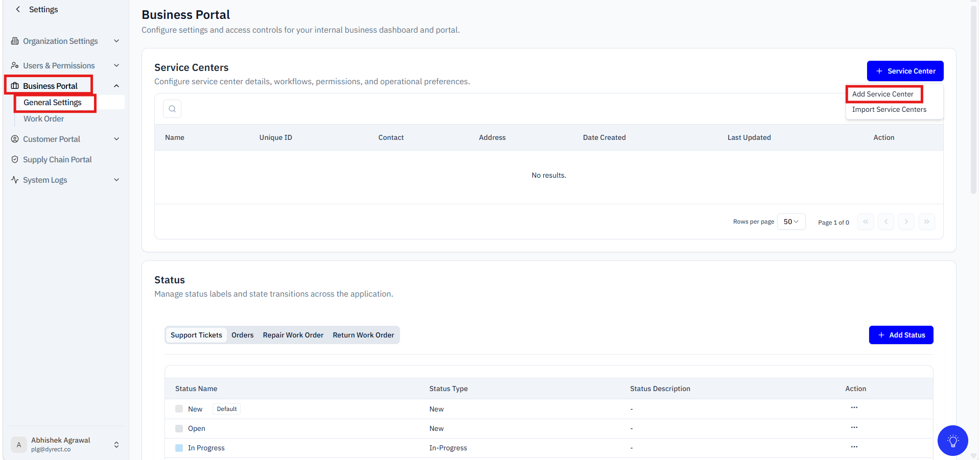Expand the Users & Permissions section
This screenshot has width=980, height=460.
pyautogui.click(x=116, y=65)
